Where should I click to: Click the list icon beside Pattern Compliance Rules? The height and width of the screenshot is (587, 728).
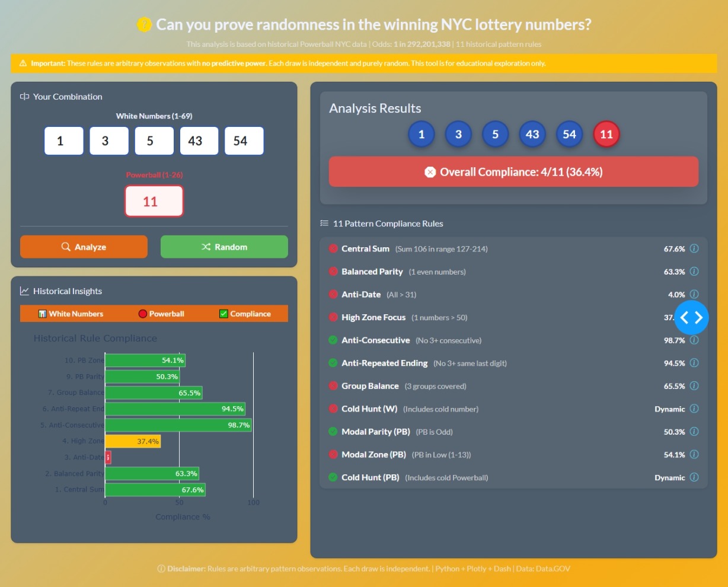[x=324, y=224]
